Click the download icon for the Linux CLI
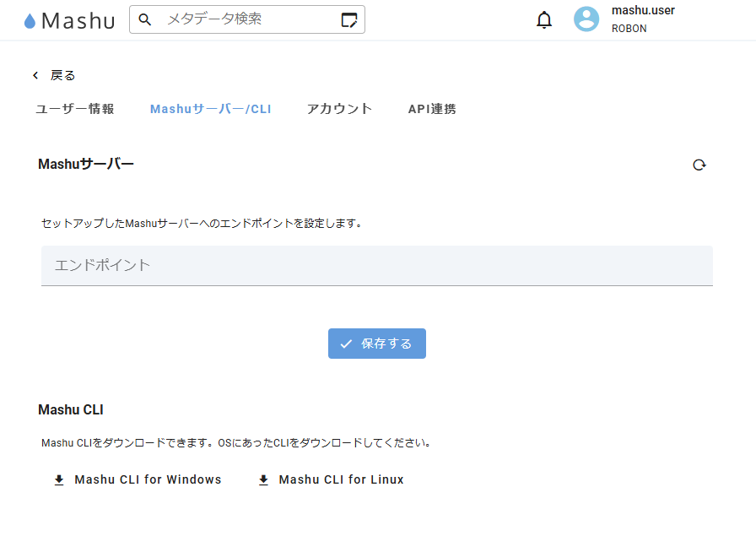Screen dimensions: 756x536 point(263,480)
